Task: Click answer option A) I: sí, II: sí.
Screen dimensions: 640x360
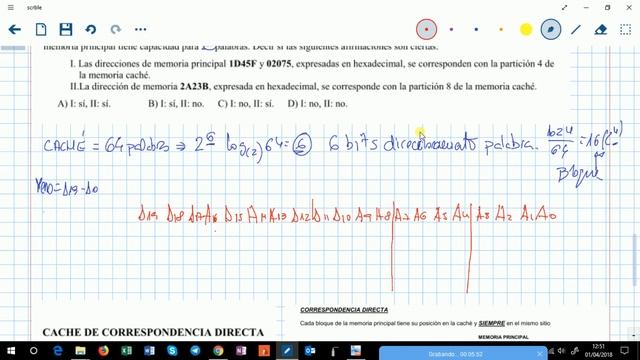Action: point(84,104)
